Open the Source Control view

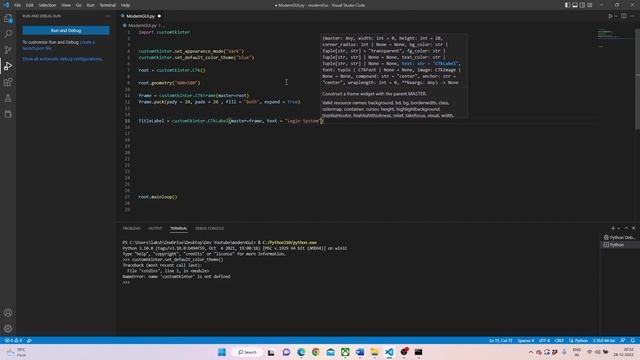coord(8,50)
